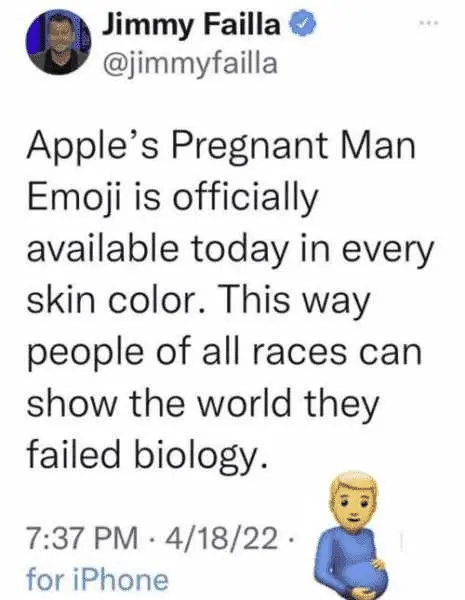Click the words "failed biology" in the tweet
The height and width of the screenshot is (600, 465).
pos(146,454)
